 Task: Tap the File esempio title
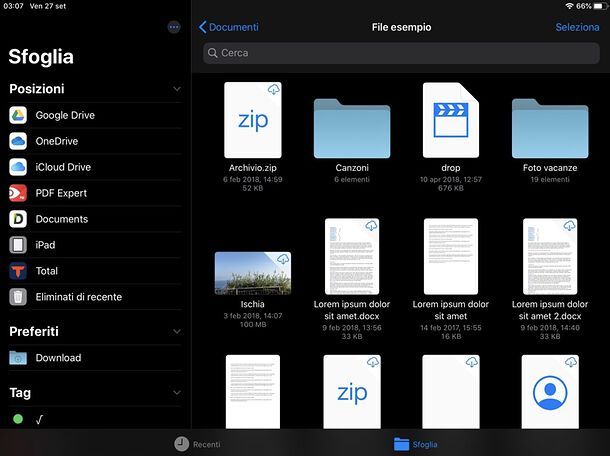point(401,27)
